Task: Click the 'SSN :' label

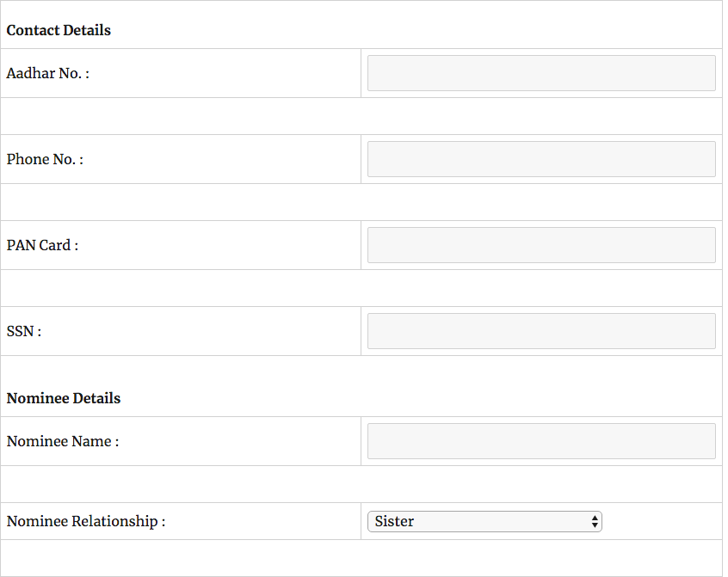Action: coord(24,331)
